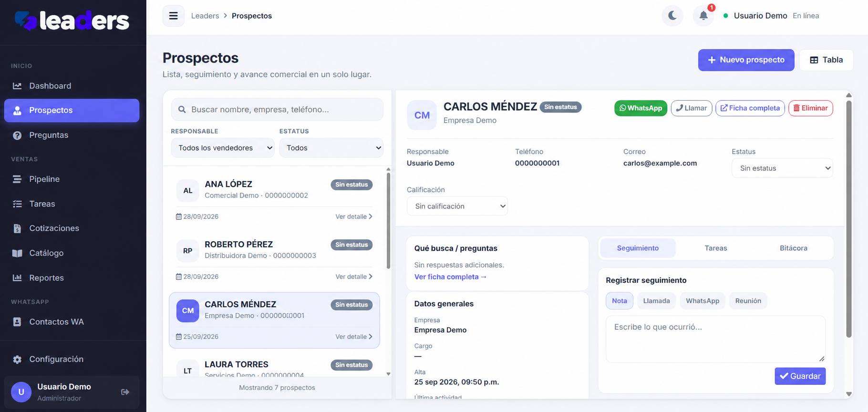Screen dimensions: 868x412
Task: Follow the Ver ficha completa link
Action: pyautogui.click(x=450, y=277)
